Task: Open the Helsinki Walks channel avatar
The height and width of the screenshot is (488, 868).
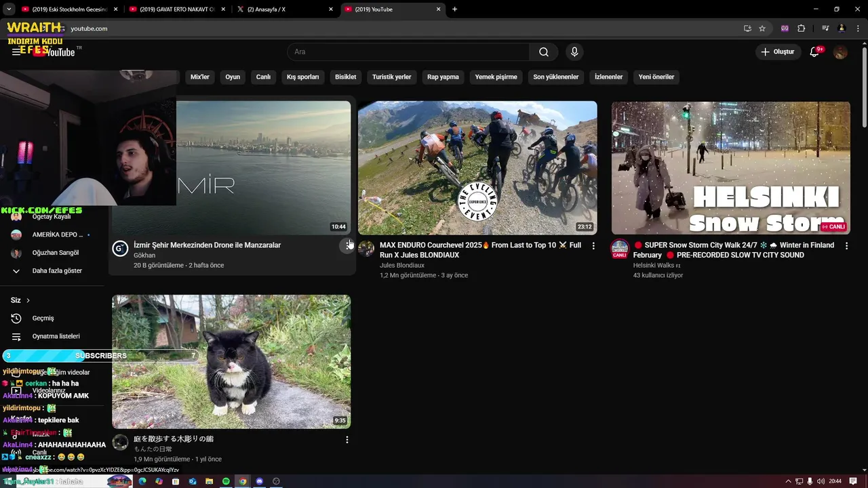Action: click(620, 249)
